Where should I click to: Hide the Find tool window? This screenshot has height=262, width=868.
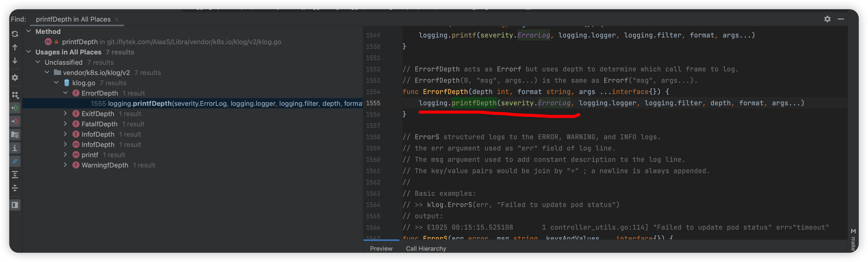[841, 19]
